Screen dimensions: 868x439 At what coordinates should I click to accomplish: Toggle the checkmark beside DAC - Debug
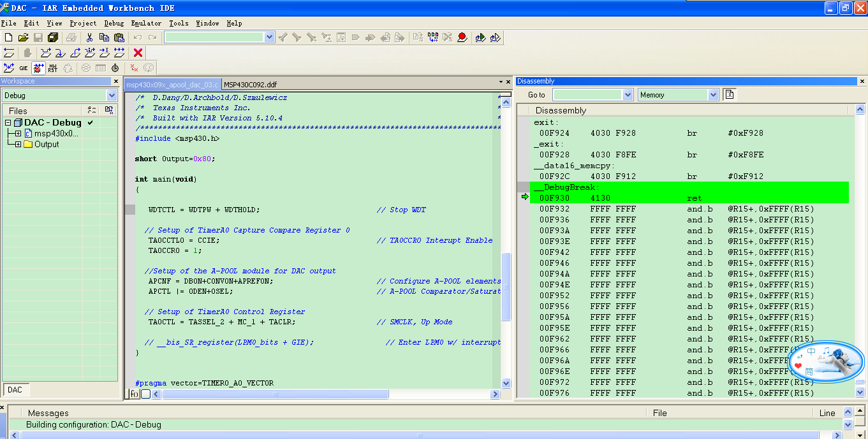coord(91,122)
